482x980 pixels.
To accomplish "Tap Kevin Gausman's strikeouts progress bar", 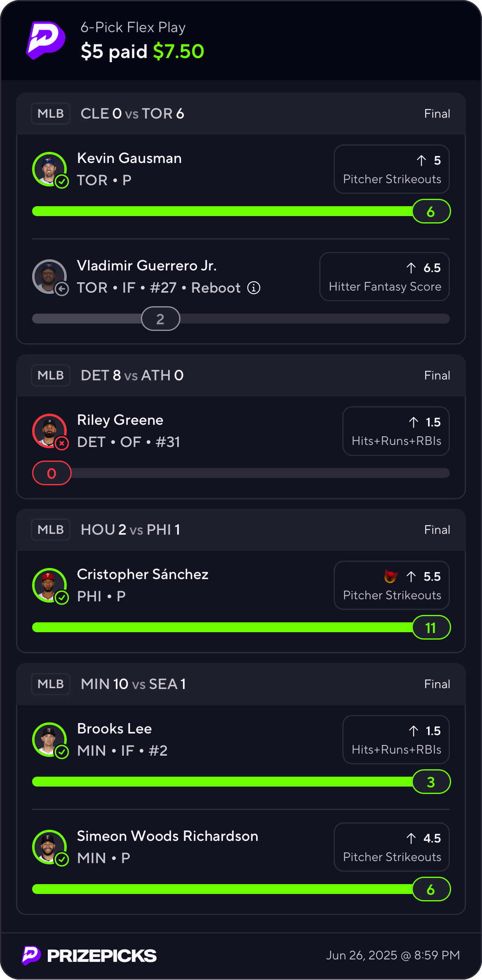I will point(222,211).
